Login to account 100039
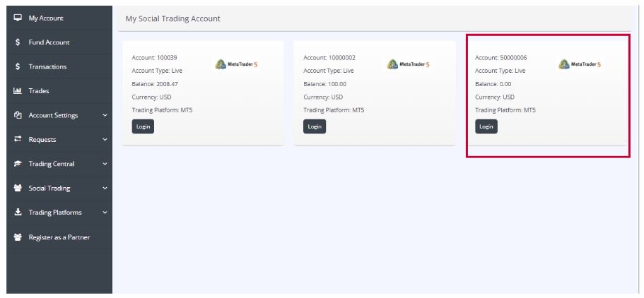This screenshot has width=644, height=298. pyautogui.click(x=143, y=126)
